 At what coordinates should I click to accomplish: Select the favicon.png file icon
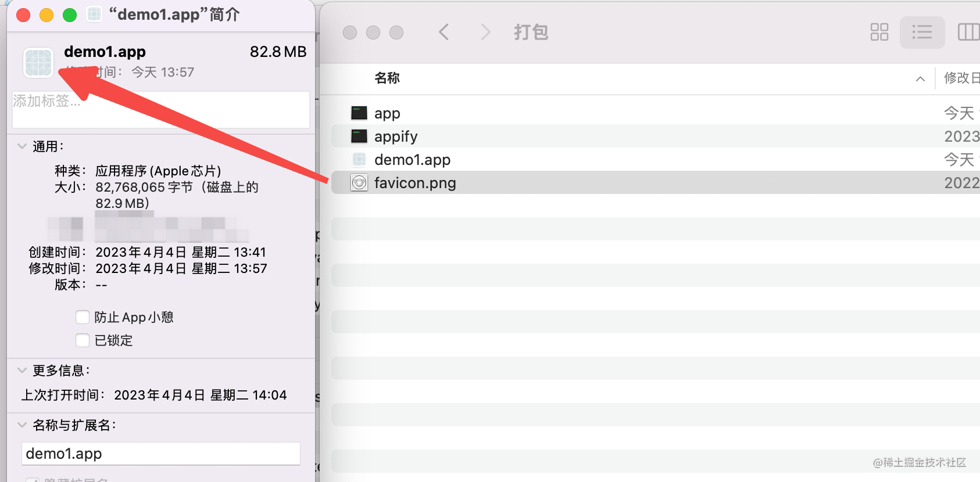359,182
